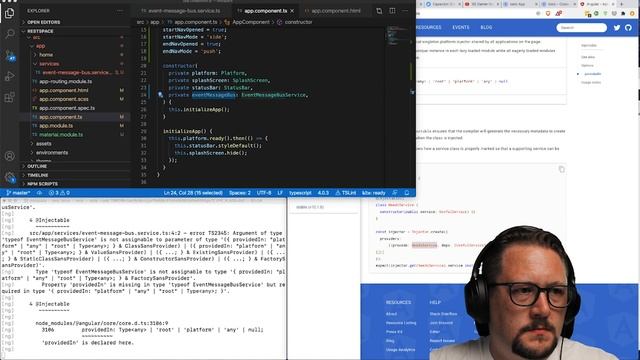Image resolution: width=640 pixels, height=360 pixels.
Task: Click the puzzle extensions icon in browser toolbar
Action: [623, 13]
